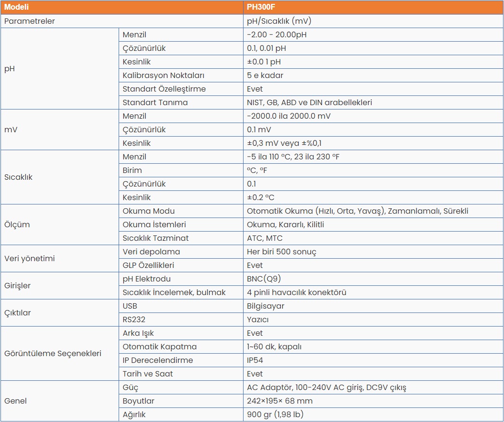Select '242×195× 68 mm' value
Image resolution: width=504 pixels, height=422 pixels.
click(x=280, y=401)
